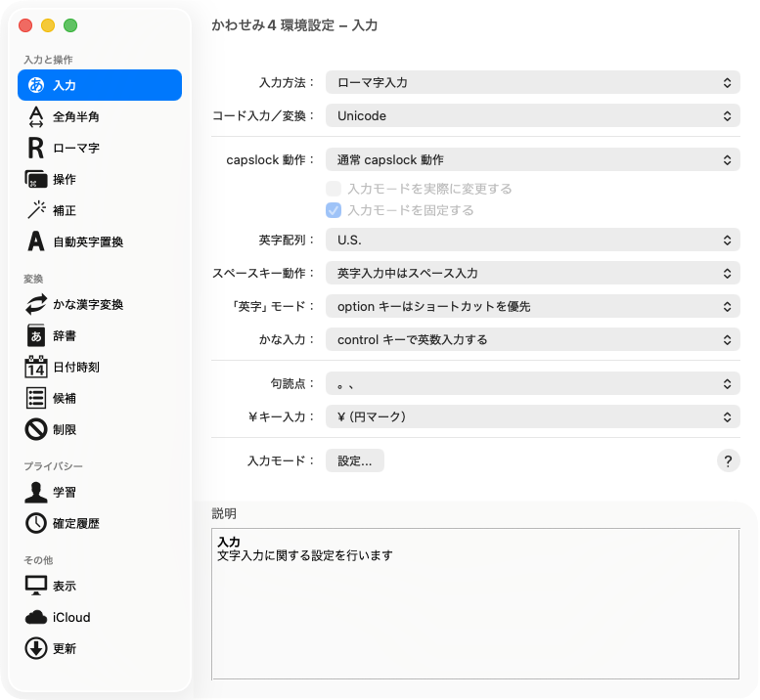Open the 句読点 punctuation dropdown
760x700 pixels.
tap(532, 385)
